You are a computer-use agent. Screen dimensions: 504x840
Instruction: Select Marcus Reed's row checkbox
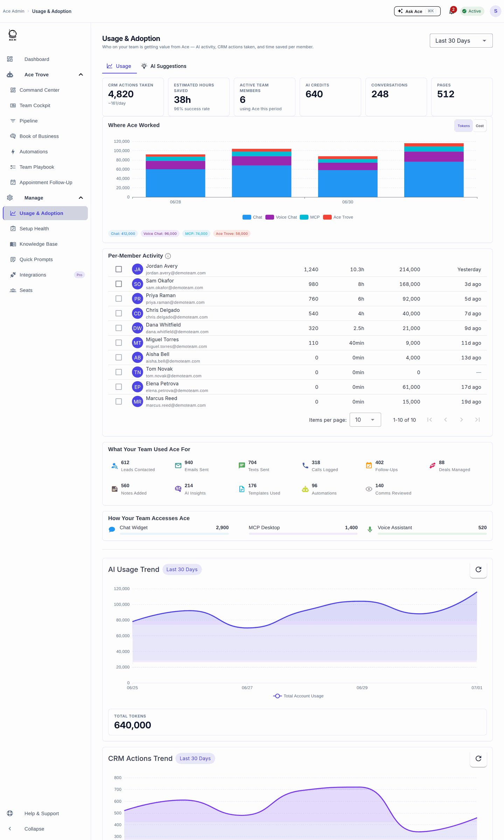[119, 401]
